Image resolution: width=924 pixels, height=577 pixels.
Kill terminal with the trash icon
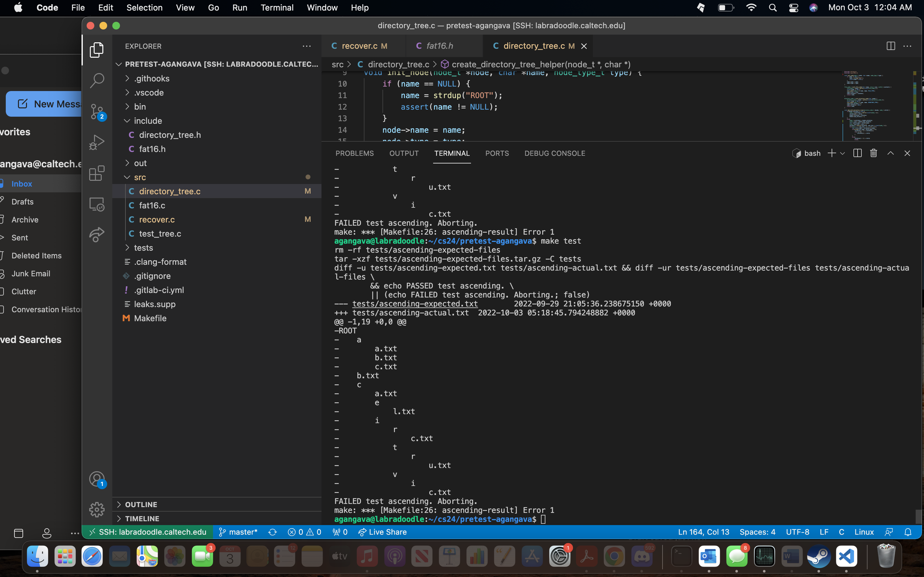(x=874, y=153)
